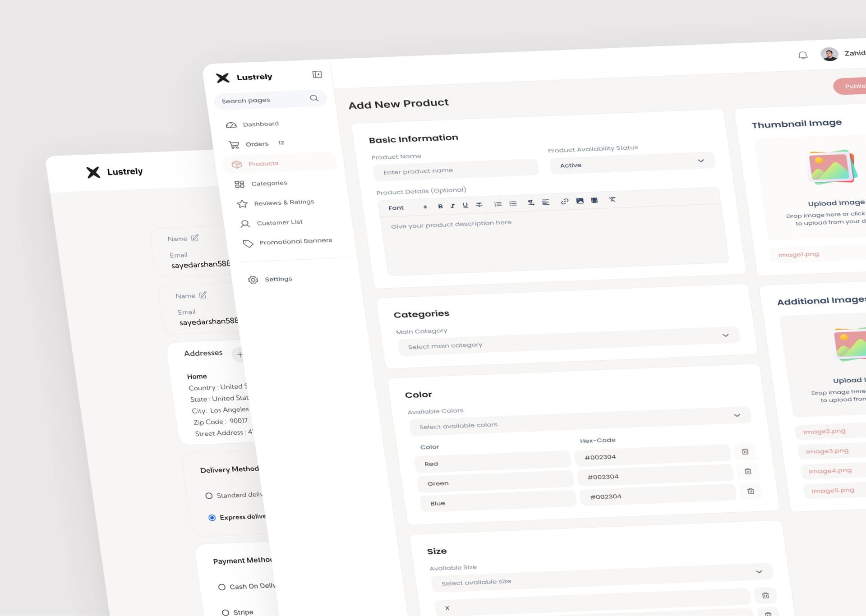Open the Products section in sidebar
The image size is (866, 616).
(263, 163)
